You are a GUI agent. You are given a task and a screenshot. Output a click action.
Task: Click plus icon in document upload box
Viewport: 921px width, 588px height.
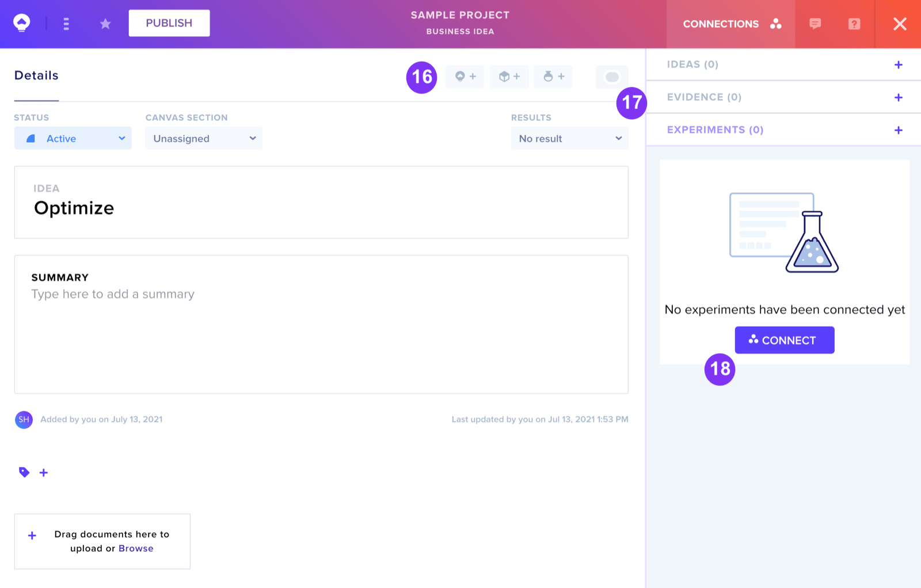(32, 536)
